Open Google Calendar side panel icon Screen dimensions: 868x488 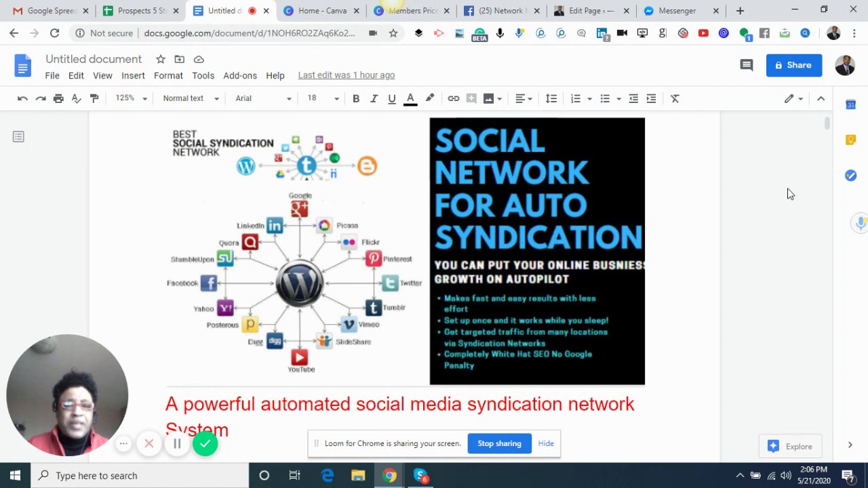coord(850,104)
